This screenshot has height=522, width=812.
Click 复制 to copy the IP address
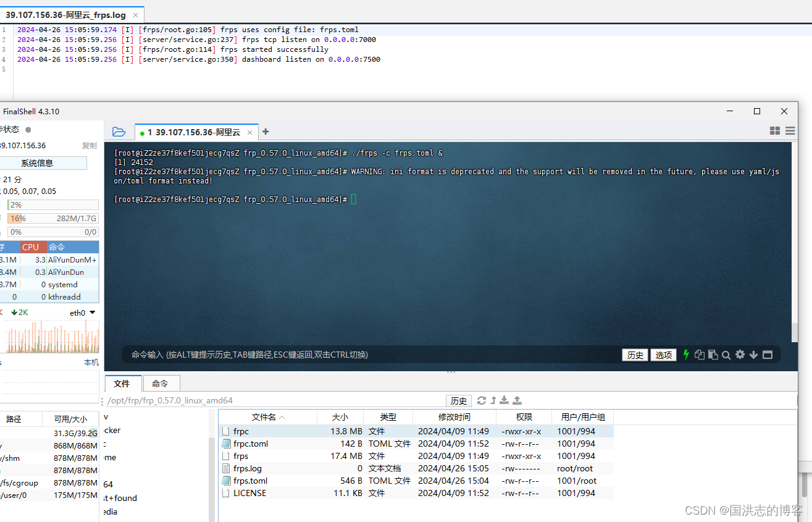pos(90,146)
